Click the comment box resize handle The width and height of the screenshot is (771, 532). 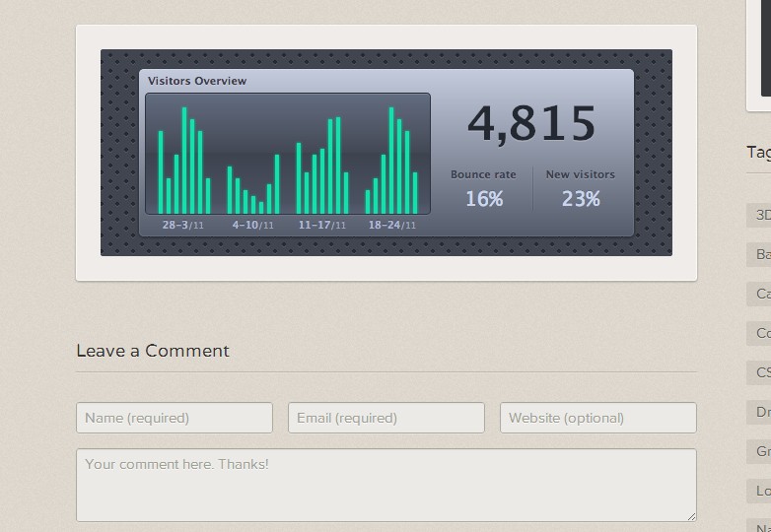click(691, 515)
